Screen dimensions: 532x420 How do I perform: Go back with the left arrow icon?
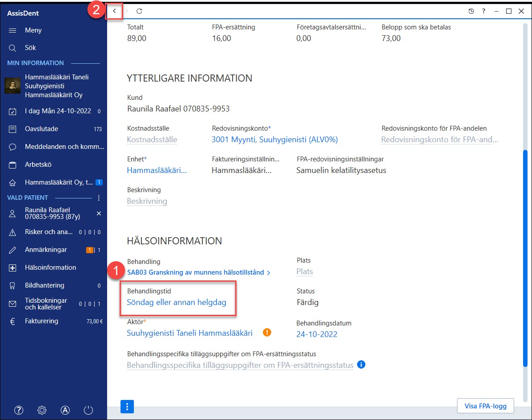[x=114, y=11]
